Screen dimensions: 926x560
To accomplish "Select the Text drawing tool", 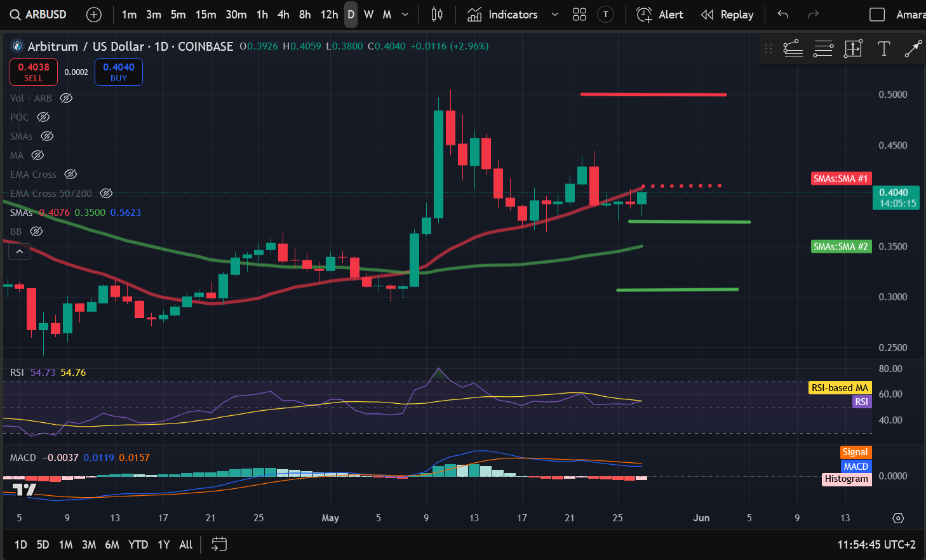I will pyautogui.click(x=883, y=49).
